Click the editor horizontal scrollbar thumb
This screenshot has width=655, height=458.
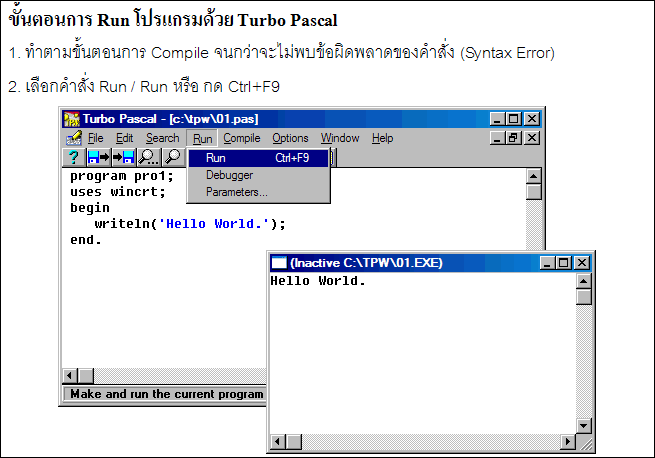(x=86, y=376)
